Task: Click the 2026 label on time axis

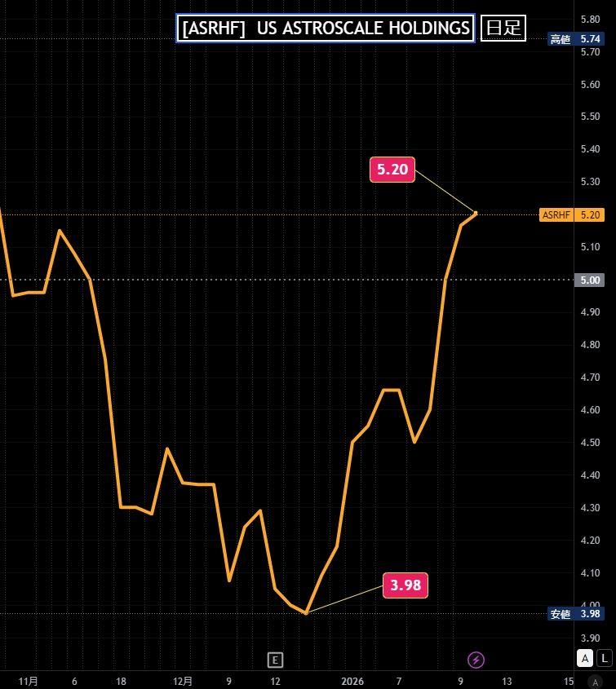Action: 352,681
